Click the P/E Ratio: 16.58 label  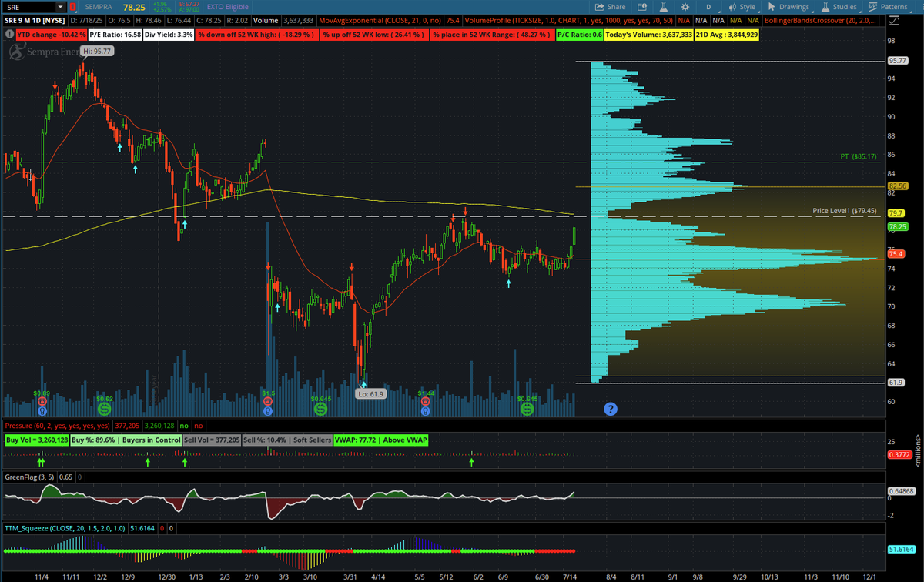click(x=116, y=35)
